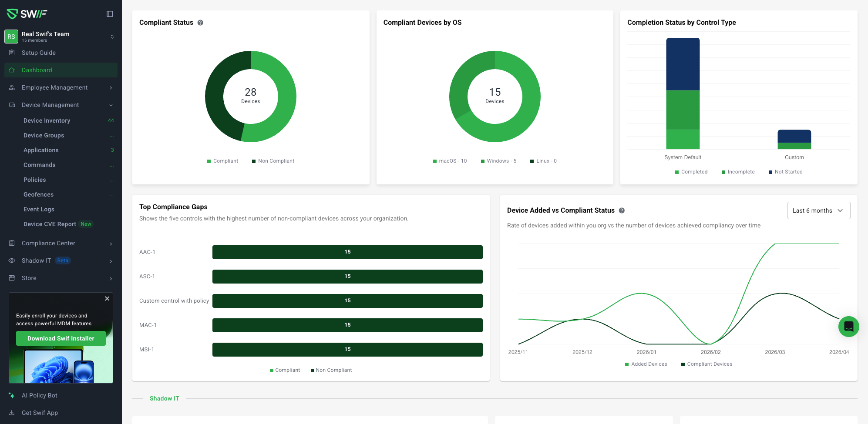Toggle Non Compliant legend in Compliant Status
This screenshot has width=868, height=424.
pyautogui.click(x=273, y=161)
